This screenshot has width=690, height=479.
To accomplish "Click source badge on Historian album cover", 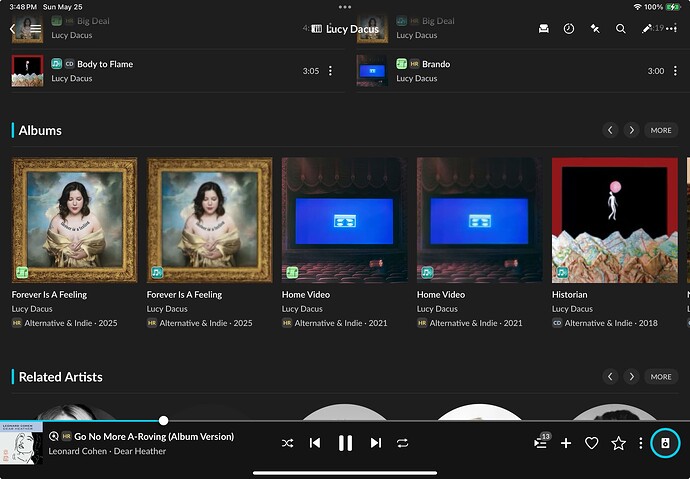I will (x=562, y=272).
